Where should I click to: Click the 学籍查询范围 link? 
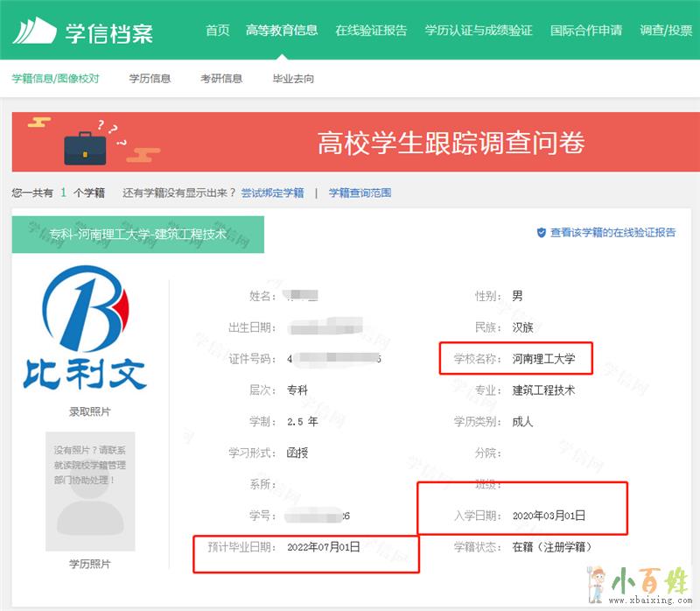point(360,193)
